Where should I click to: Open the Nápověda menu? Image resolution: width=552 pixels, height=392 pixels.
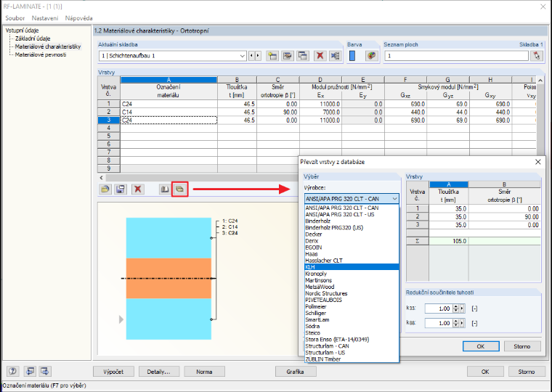(x=78, y=18)
